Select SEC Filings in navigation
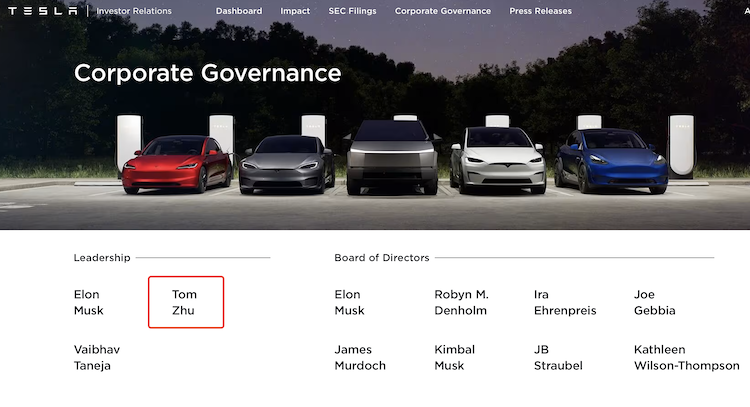The height and width of the screenshot is (407, 750). coord(353,11)
